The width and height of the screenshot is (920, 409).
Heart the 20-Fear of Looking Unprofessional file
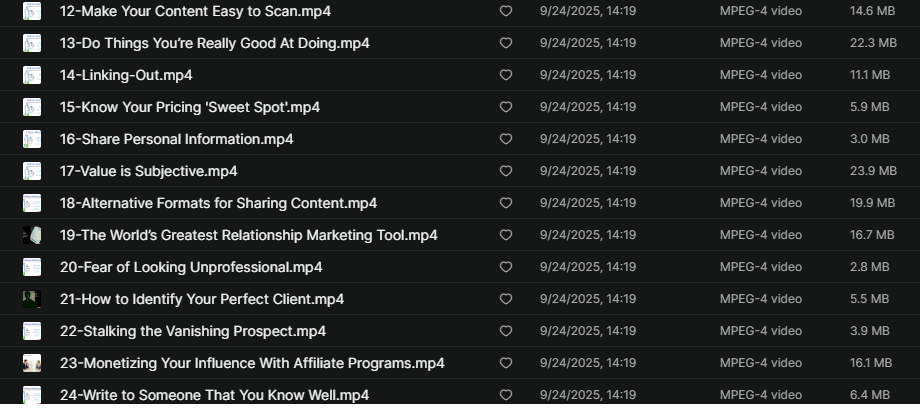[x=506, y=268]
